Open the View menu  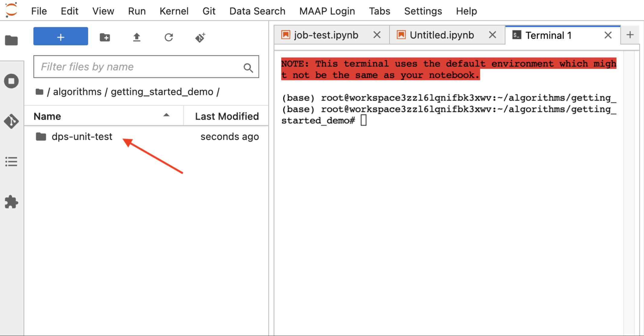click(103, 11)
